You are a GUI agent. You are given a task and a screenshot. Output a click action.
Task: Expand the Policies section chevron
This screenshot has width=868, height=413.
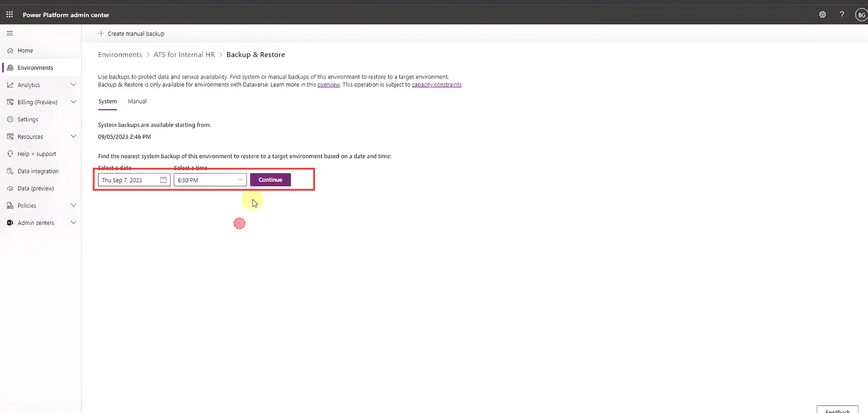pos(73,205)
